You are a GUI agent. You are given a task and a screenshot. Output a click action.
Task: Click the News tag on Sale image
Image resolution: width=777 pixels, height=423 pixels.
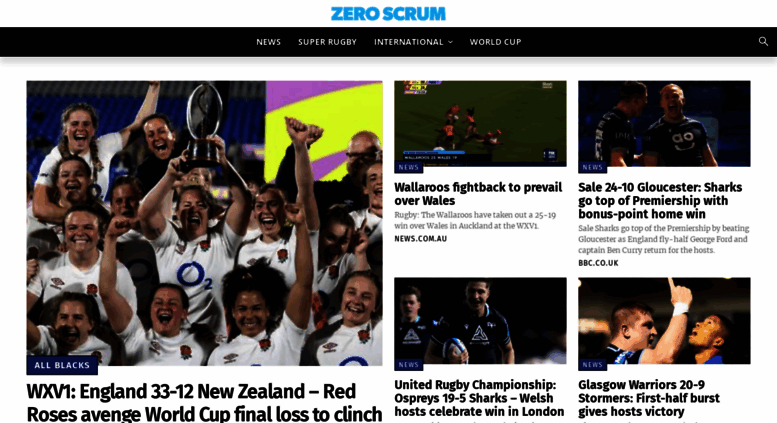(x=592, y=167)
